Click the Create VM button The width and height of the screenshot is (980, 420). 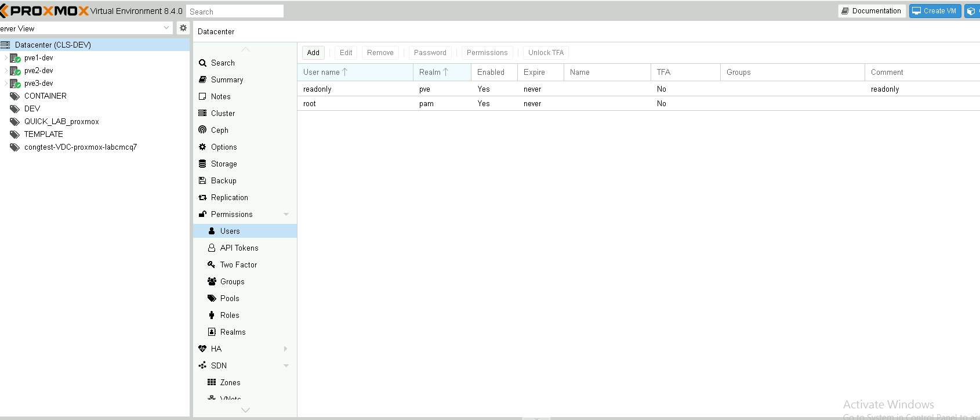click(x=934, y=11)
